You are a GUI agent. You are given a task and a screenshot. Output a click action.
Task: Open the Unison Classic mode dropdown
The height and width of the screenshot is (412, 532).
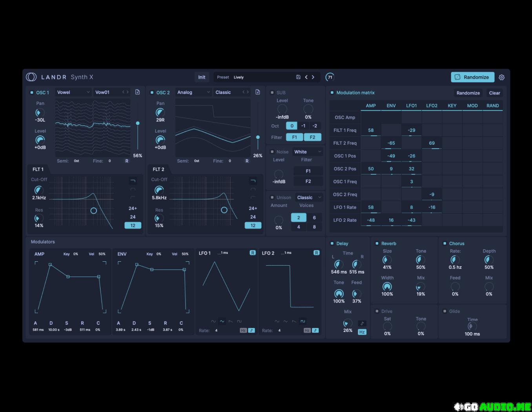(309, 197)
